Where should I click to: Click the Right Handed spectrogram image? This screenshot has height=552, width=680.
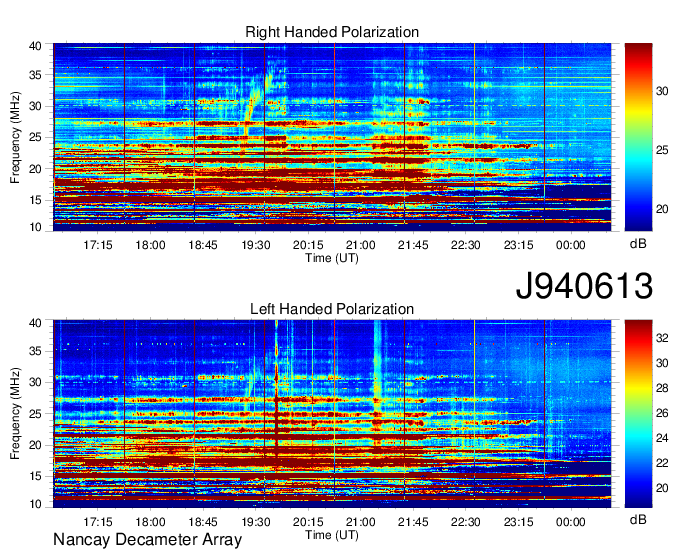tap(332, 137)
